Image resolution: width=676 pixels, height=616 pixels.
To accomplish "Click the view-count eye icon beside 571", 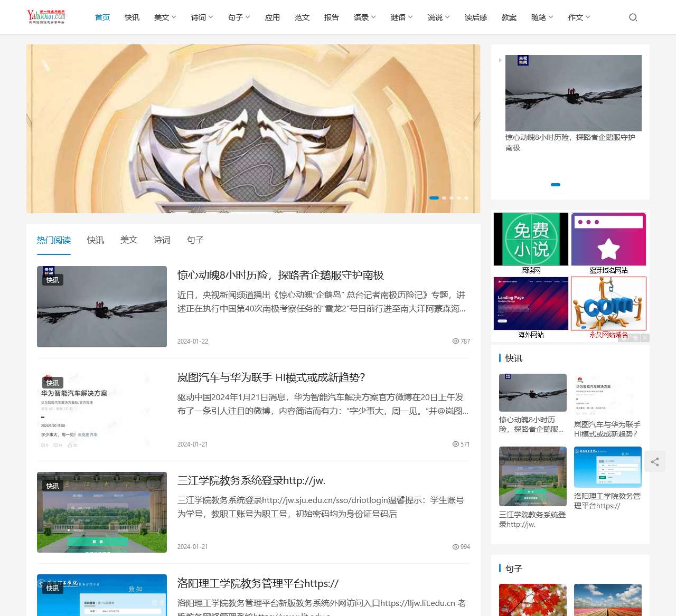I will click(455, 444).
